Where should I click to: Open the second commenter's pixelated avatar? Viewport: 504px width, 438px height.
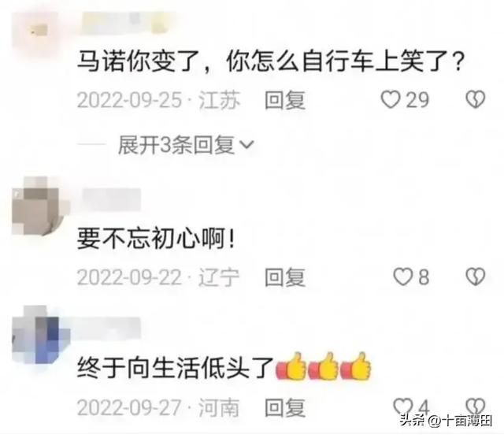point(40,206)
